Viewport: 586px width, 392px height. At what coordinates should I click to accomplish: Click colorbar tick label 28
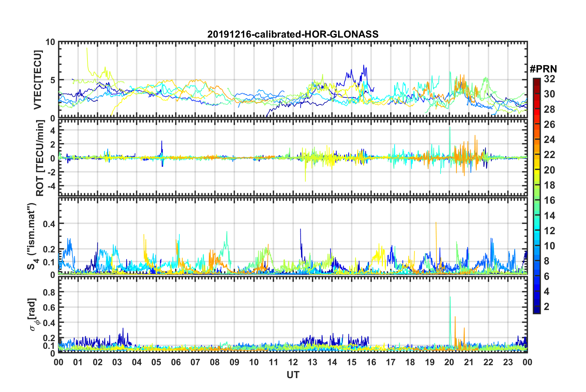point(549,109)
